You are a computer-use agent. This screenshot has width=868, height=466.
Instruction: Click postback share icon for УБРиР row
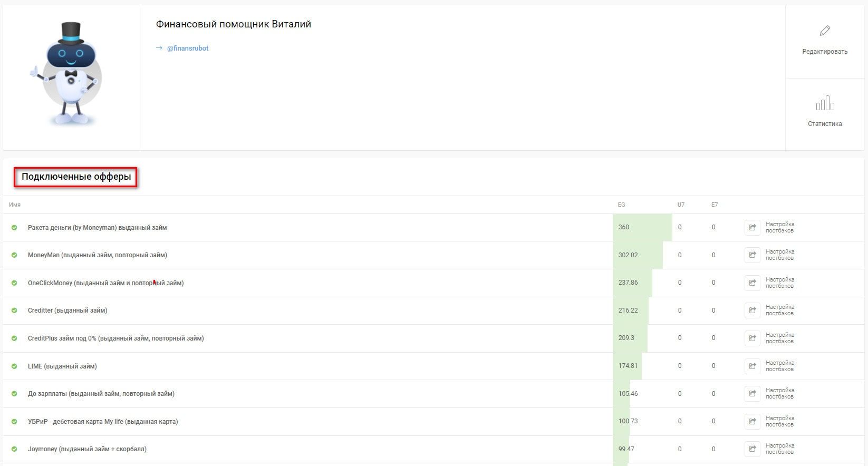point(753,421)
